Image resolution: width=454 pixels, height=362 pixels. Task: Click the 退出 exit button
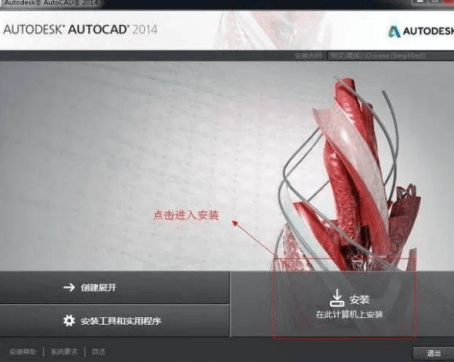coord(433,353)
